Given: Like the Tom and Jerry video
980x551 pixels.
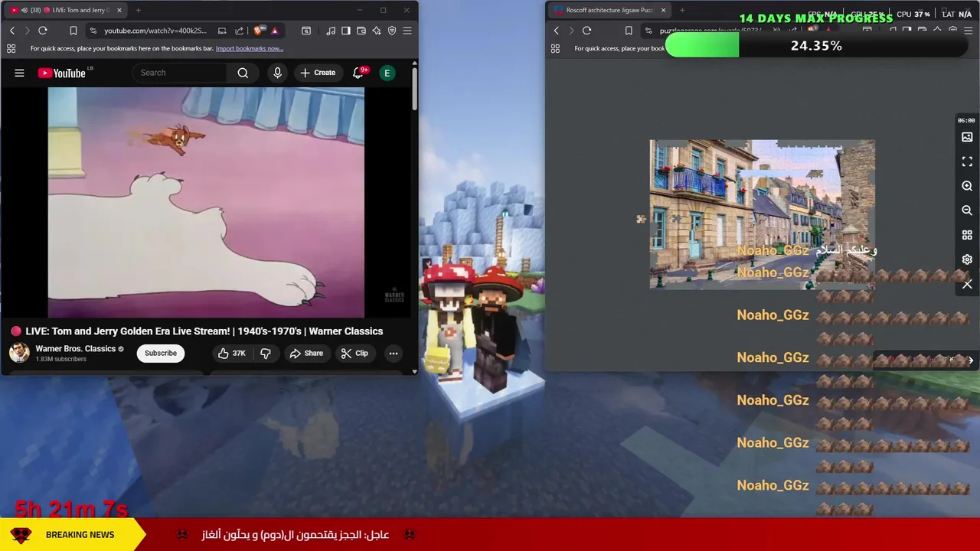Looking at the screenshot, I should click(231, 353).
